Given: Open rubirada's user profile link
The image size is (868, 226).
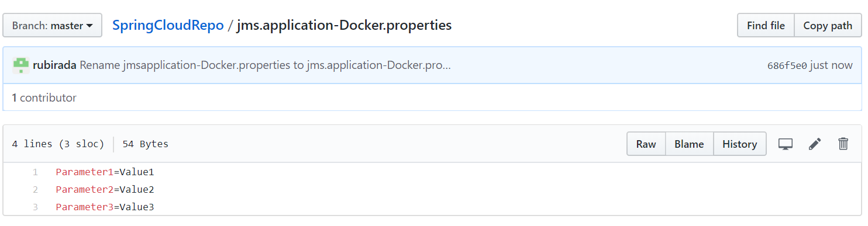Looking at the screenshot, I should [54, 65].
